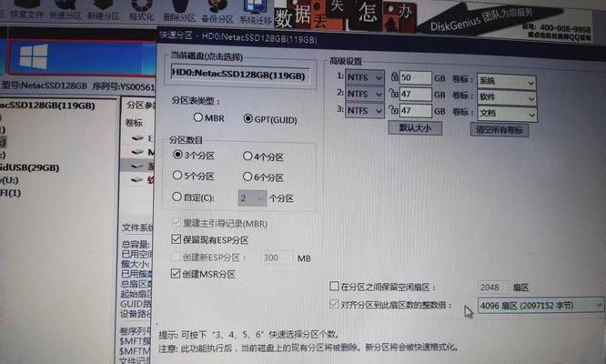Click the 删除分区 toolbar icon
The image size is (606, 364).
pos(179,11)
